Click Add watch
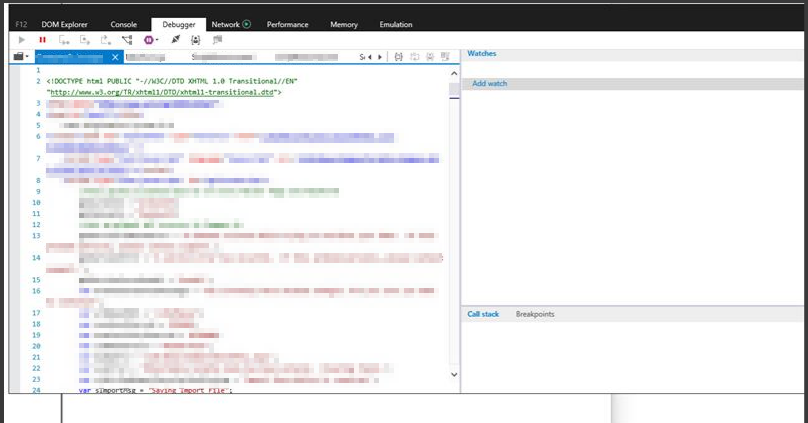 pos(490,83)
